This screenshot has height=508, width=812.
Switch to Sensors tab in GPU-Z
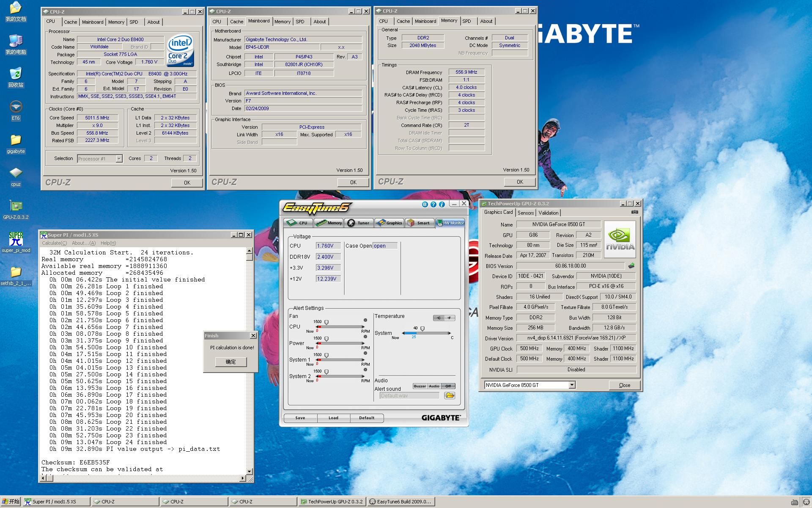526,213
